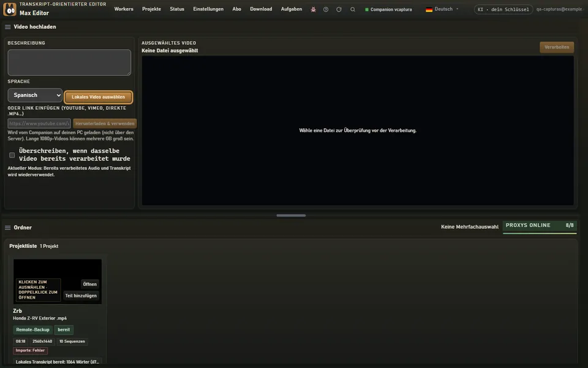
Task: Select the Abo menu item
Action: tap(236, 9)
